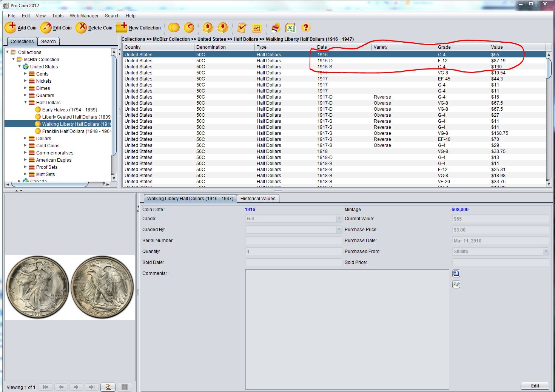555x392 pixels.
Task: Click the magnifier image zoom button
Action: (x=108, y=387)
